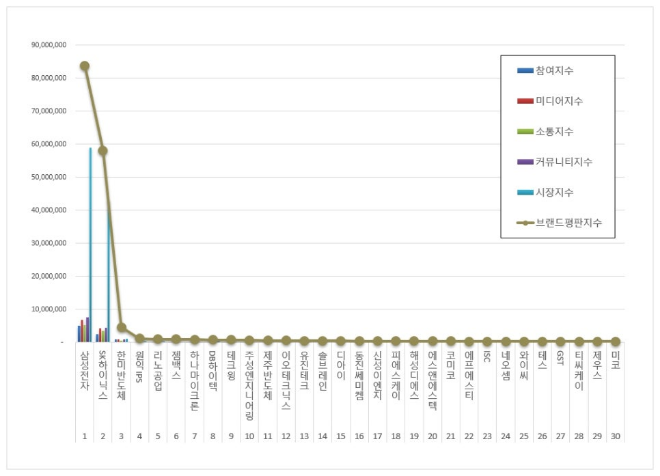660x476 pixels.
Task: Click the 참여지수 blue legend swatch
Action: coord(525,71)
